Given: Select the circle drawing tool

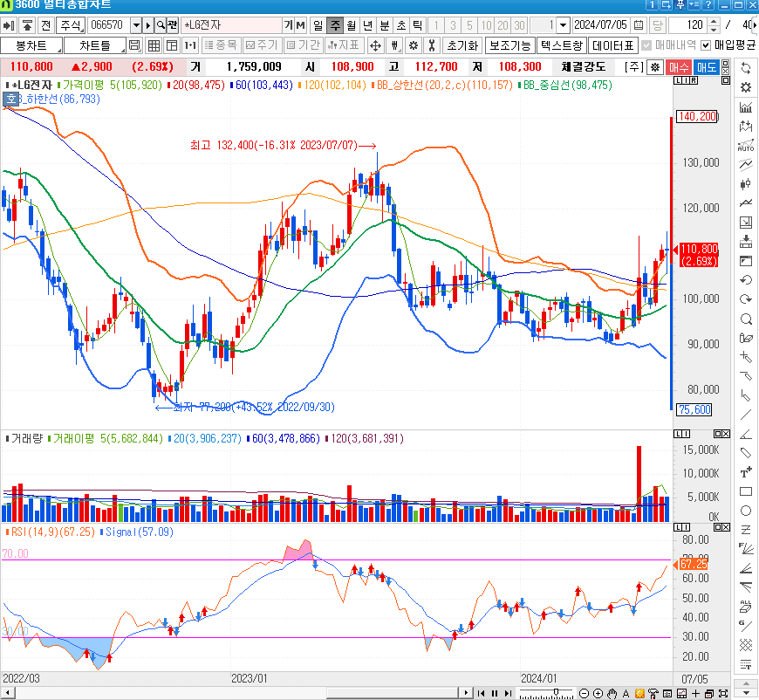Looking at the screenshot, I should click(x=746, y=511).
